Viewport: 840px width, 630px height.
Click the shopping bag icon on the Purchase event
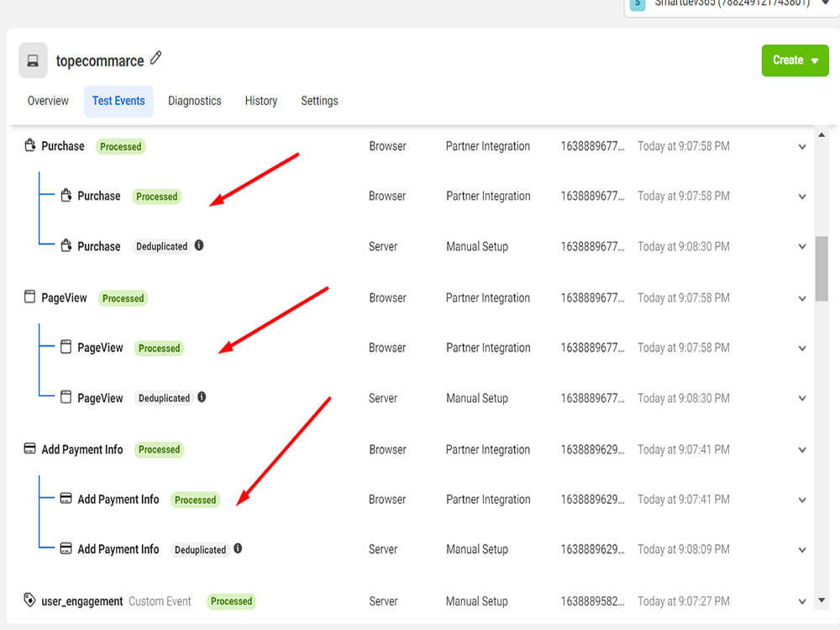(29, 145)
